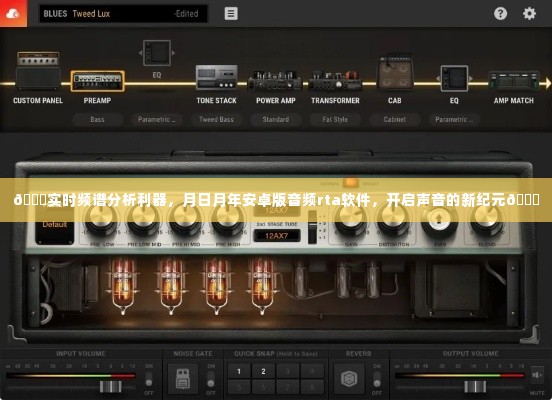Click the 'BLUES Tweed Lux' preset name
The width and height of the screenshot is (552, 400).
[x=77, y=14]
